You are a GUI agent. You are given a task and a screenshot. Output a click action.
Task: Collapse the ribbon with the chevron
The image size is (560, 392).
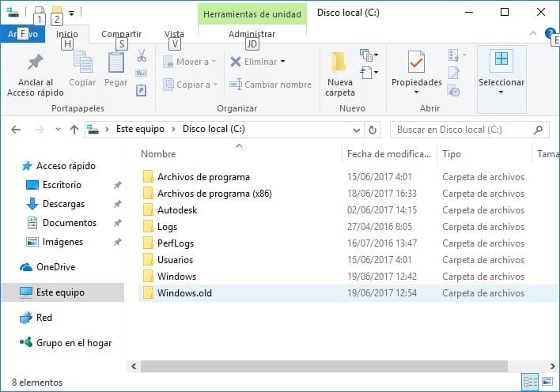[x=533, y=33]
